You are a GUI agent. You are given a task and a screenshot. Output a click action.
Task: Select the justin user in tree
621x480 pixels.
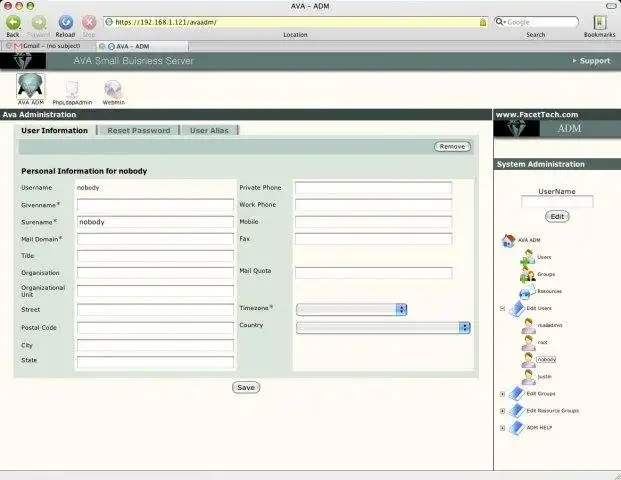[x=545, y=377]
